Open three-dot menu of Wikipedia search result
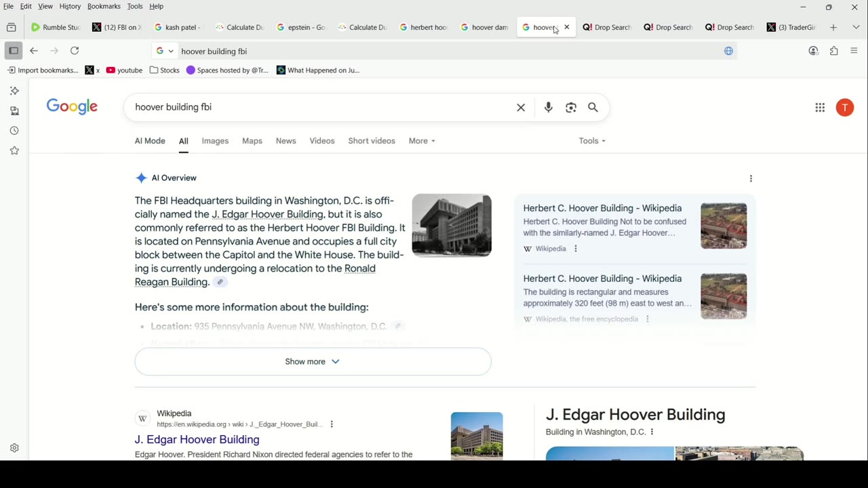The height and width of the screenshot is (488, 868). pos(332,424)
